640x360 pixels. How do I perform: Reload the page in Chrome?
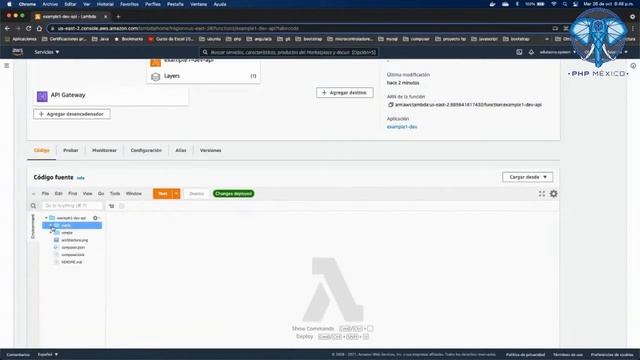coord(29,28)
